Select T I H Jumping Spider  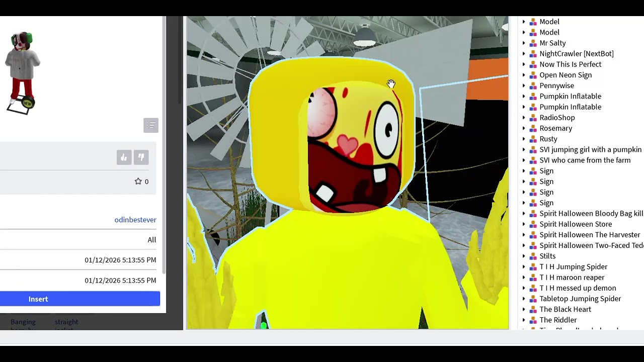tap(574, 267)
